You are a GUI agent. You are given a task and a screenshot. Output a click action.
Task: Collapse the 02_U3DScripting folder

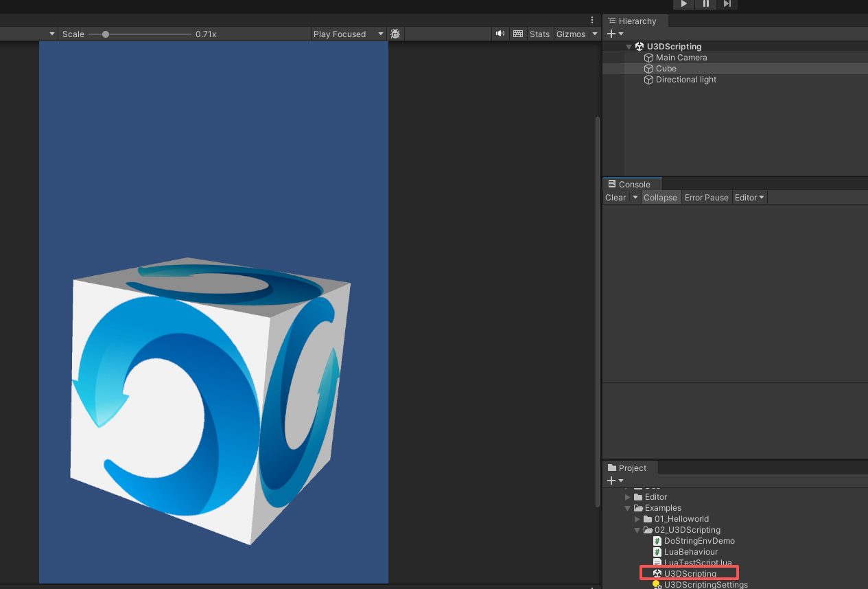637,530
